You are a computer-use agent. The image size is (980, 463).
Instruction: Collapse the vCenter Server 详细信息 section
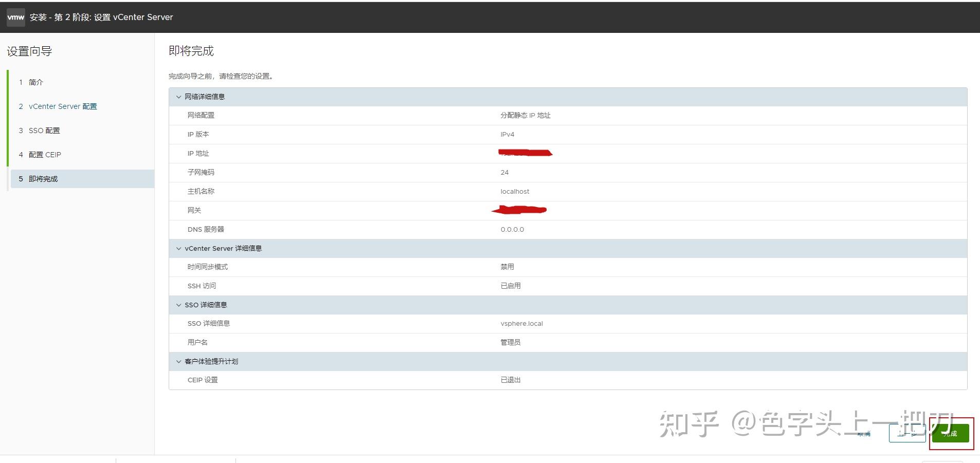pos(179,248)
